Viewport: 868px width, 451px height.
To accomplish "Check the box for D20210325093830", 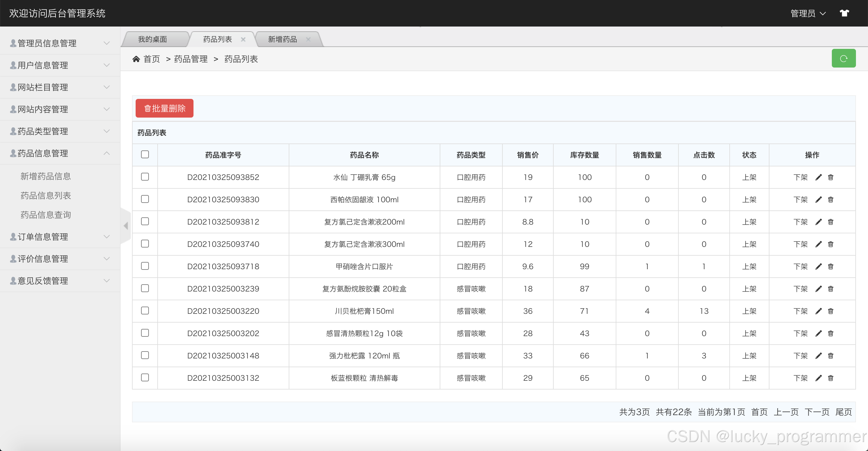I will pyautogui.click(x=145, y=199).
